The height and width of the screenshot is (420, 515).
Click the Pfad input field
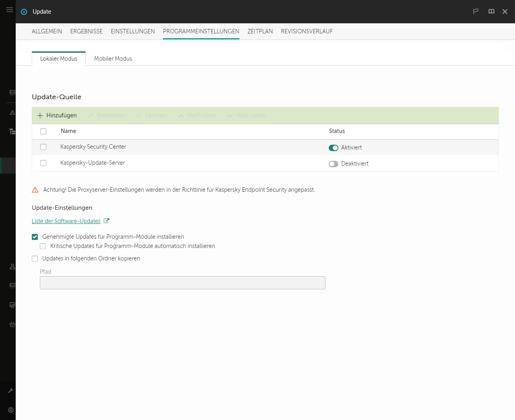[182, 283]
